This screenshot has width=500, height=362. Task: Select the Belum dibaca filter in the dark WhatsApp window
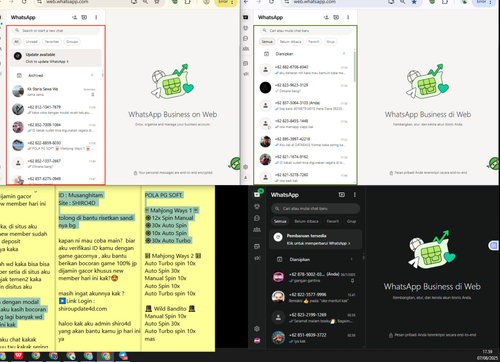[x=306, y=221]
